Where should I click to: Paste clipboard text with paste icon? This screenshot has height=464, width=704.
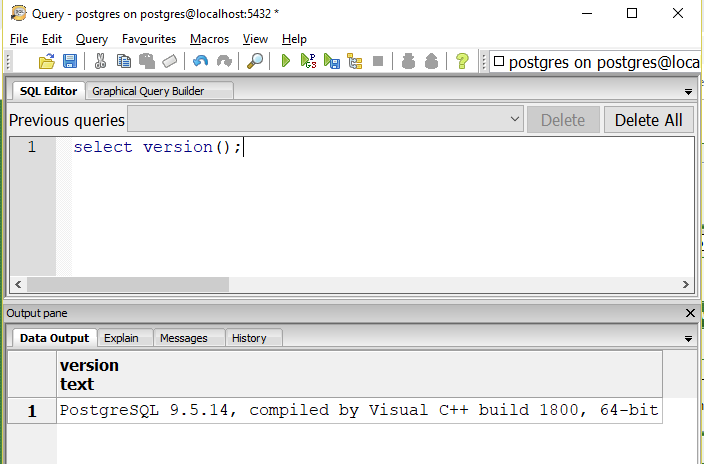point(146,61)
